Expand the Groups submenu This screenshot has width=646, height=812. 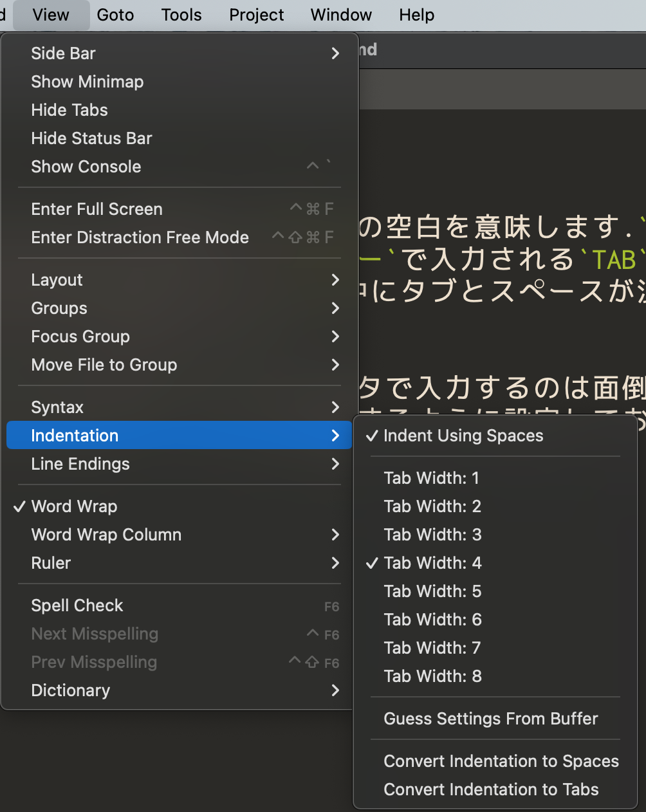coord(59,308)
